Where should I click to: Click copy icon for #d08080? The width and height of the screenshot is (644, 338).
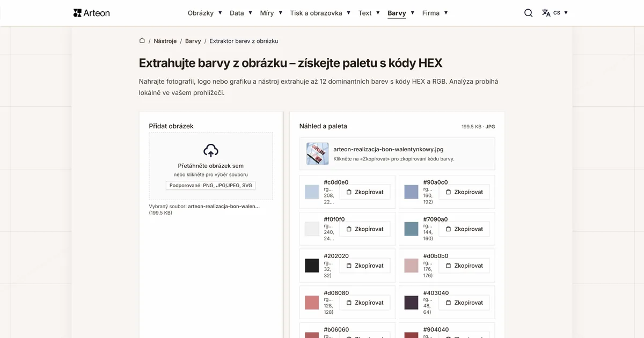pos(349,303)
